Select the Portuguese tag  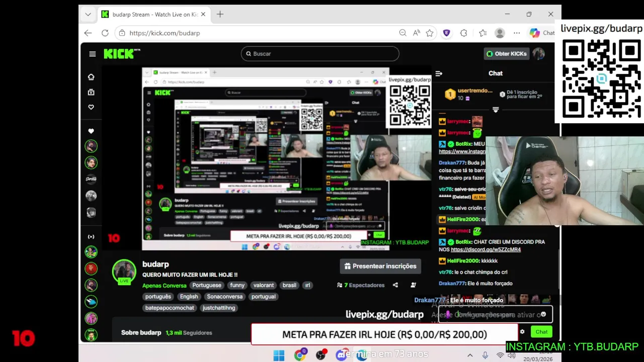coord(206,285)
